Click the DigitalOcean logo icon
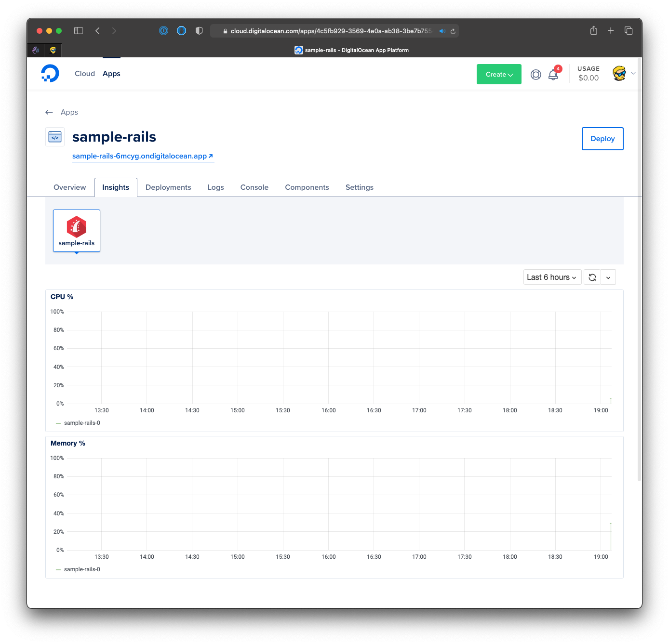Viewport: 669px width, 644px height. (x=50, y=73)
